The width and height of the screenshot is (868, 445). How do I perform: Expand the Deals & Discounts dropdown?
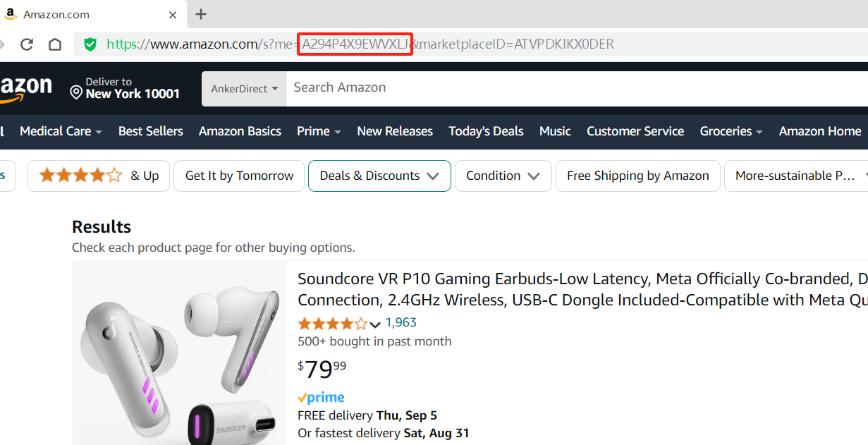[379, 176]
